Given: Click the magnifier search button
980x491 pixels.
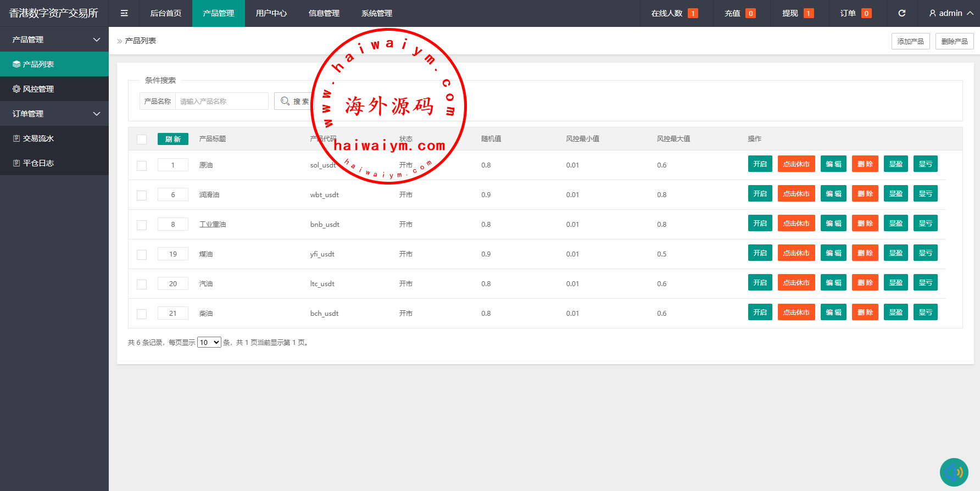Looking at the screenshot, I should tap(293, 101).
